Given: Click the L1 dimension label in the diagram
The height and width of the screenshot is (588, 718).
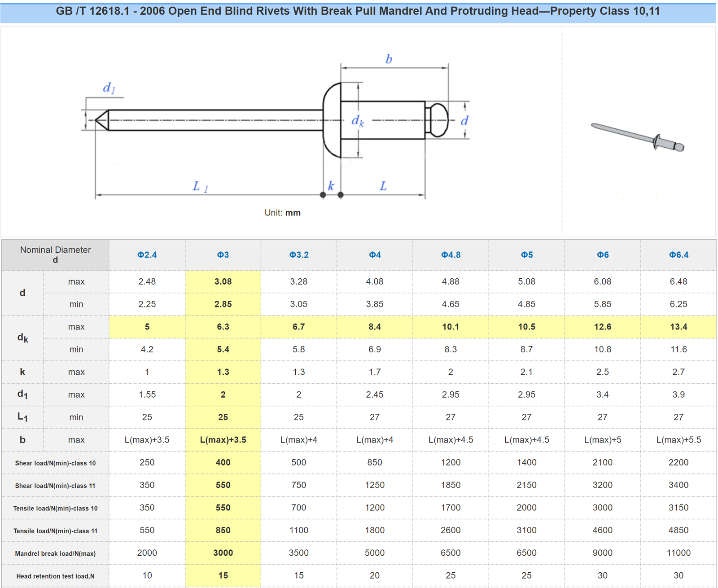Looking at the screenshot, I should pos(200,186).
